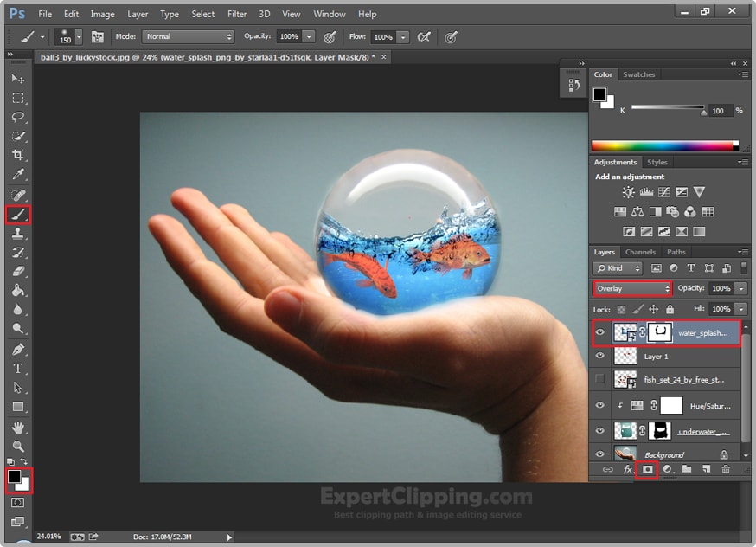Screen dimensions: 756x547
Task: Click the foreground color swatch in toolbox
Action: pyautogui.click(x=15, y=476)
